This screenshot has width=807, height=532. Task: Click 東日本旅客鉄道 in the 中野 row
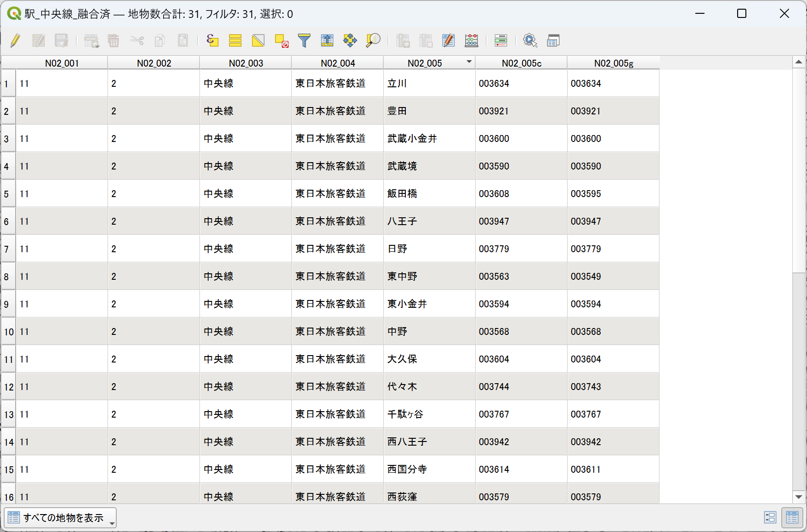[x=337, y=331]
